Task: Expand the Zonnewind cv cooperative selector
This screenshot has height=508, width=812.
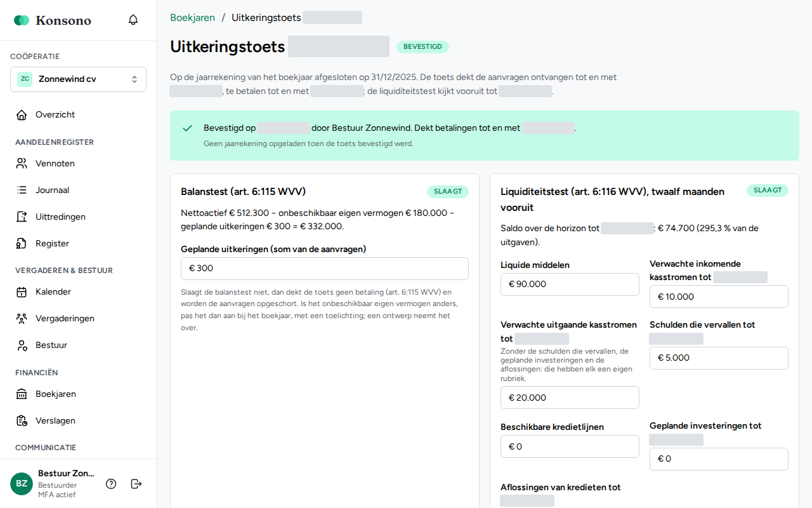Action: 78,79
